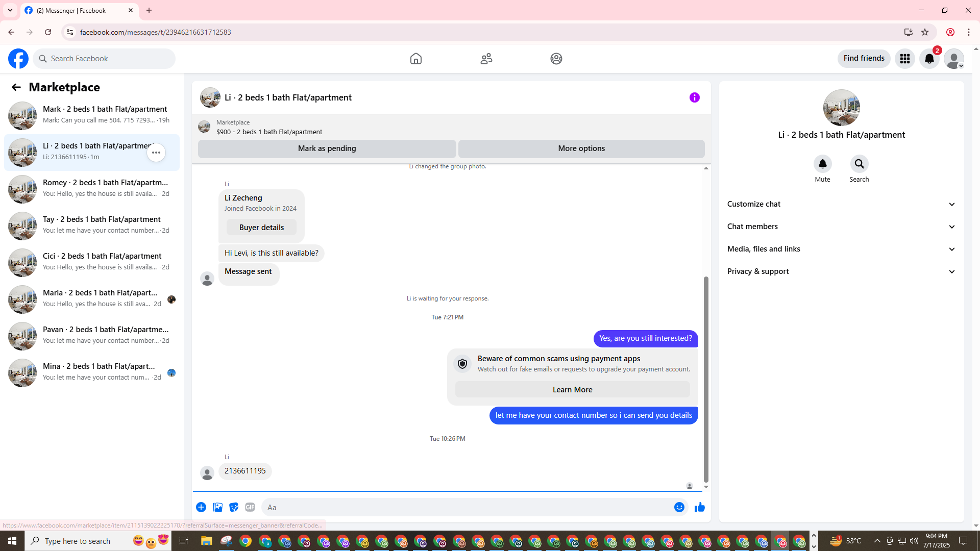Click the install app icon in address bar

click(908, 32)
